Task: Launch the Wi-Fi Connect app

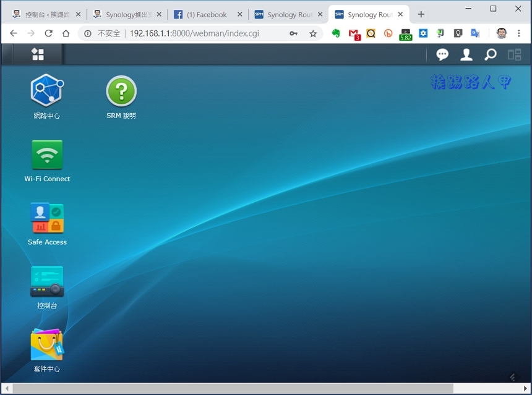Action: click(47, 155)
